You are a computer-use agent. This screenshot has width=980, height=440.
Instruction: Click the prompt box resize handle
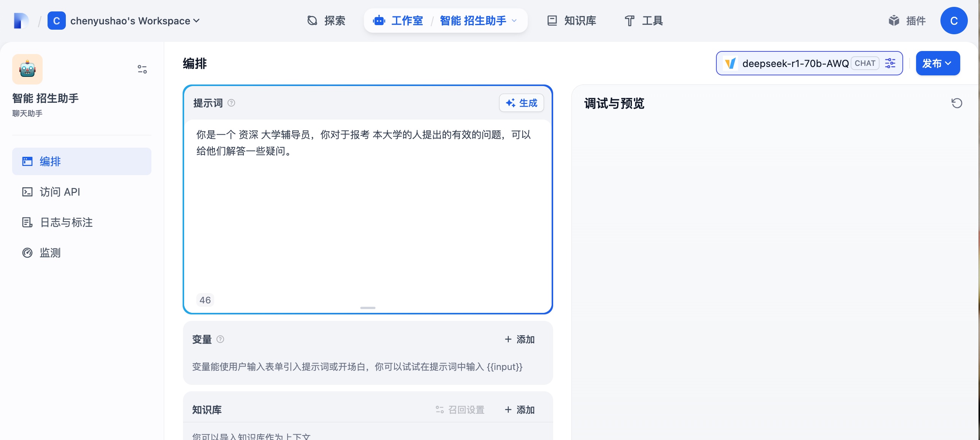pyautogui.click(x=367, y=308)
